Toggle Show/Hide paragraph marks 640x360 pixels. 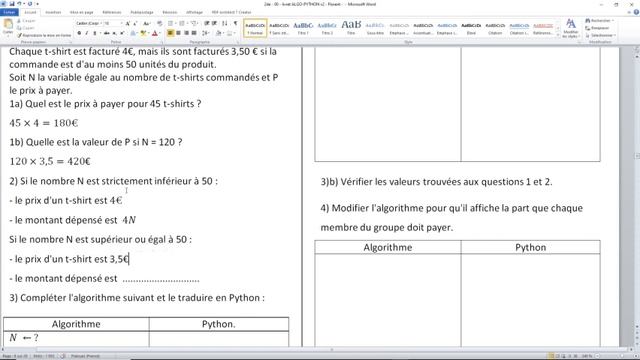pyautogui.click(x=235, y=24)
